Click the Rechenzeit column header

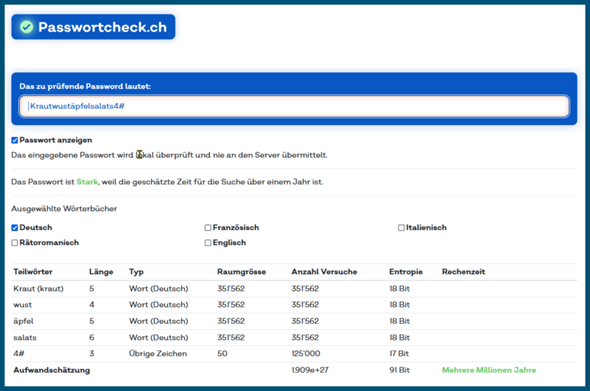pyautogui.click(x=463, y=272)
